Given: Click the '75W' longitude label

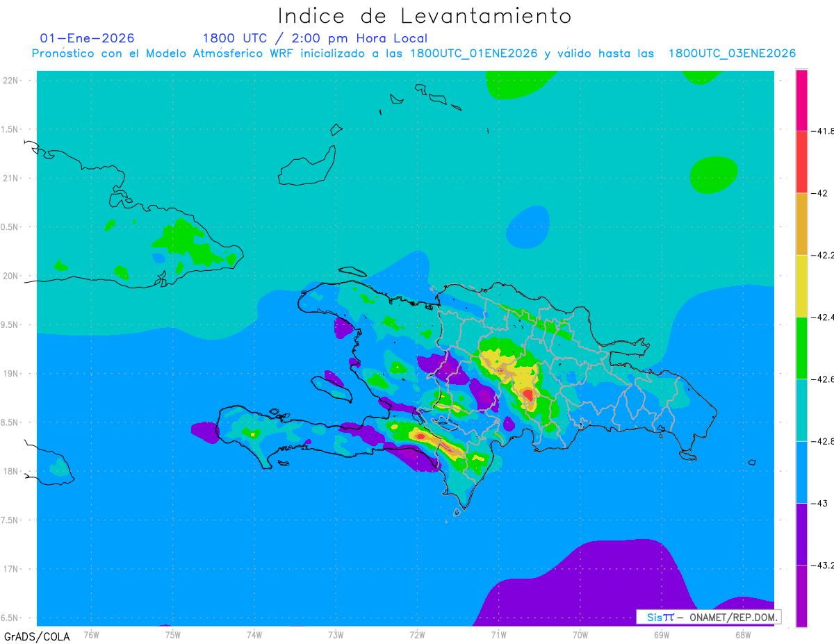Looking at the screenshot, I should pos(172,635).
